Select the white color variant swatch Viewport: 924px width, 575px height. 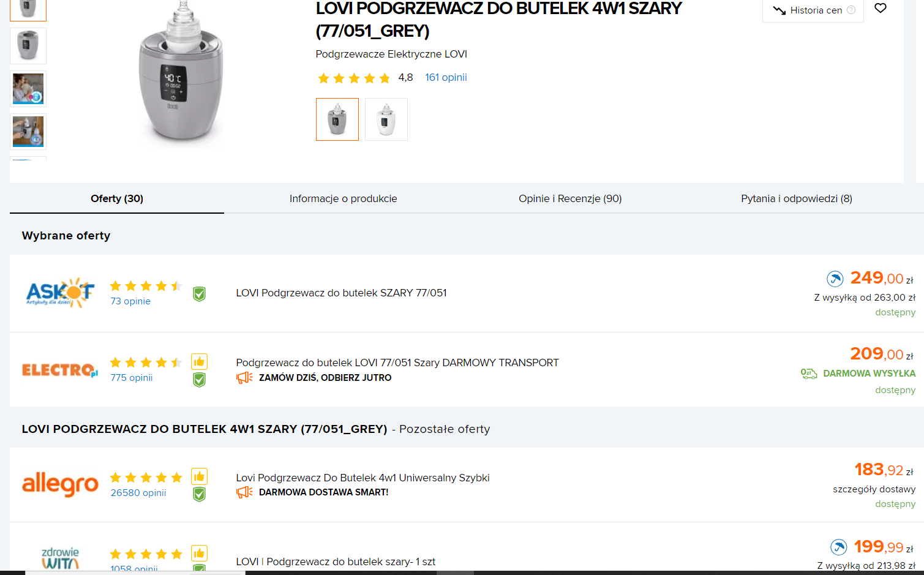[386, 119]
